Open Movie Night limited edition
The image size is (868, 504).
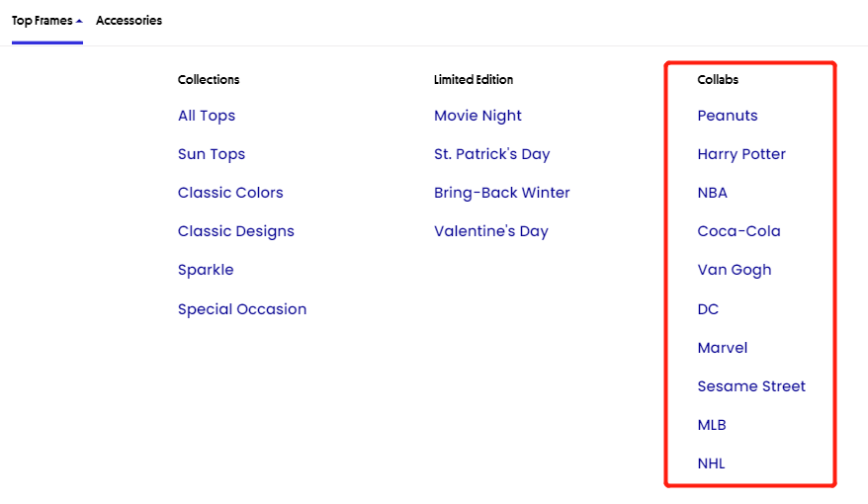477,116
